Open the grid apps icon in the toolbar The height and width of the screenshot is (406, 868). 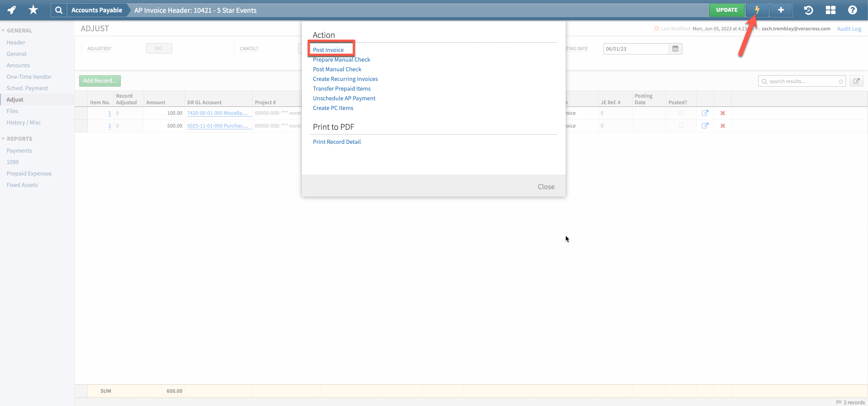[x=830, y=10]
